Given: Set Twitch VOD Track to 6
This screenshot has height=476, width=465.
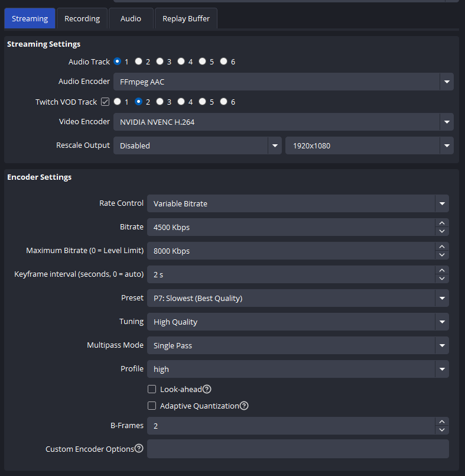Looking at the screenshot, I should pyautogui.click(x=223, y=101).
